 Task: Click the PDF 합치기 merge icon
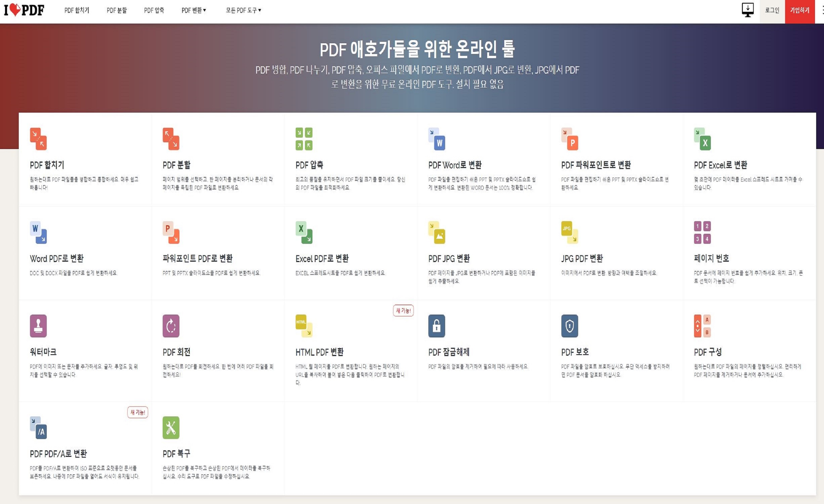point(38,139)
